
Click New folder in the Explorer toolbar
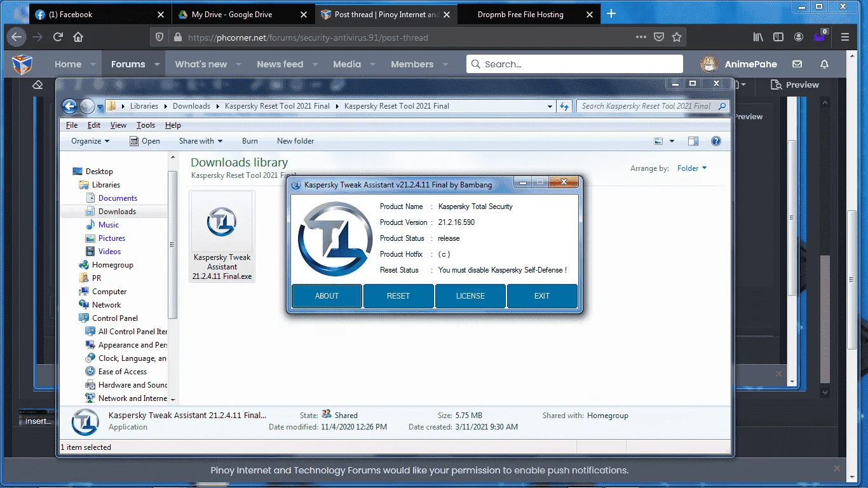(x=295, y=141)
